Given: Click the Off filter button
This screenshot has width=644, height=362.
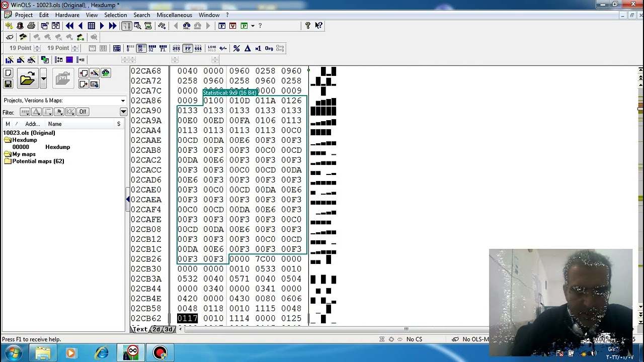Looking at the screenshot, I should point(83,112).
